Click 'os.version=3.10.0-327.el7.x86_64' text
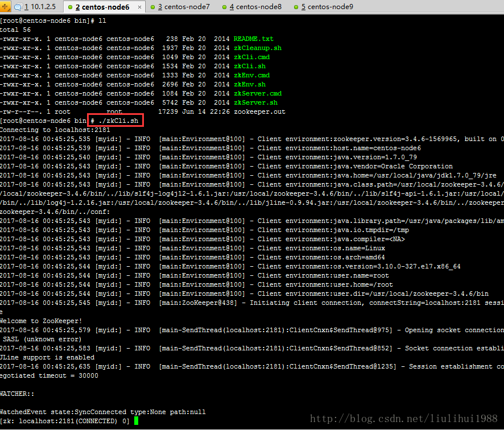This screenshot has width=504, height=430. [x=396, y=266]
